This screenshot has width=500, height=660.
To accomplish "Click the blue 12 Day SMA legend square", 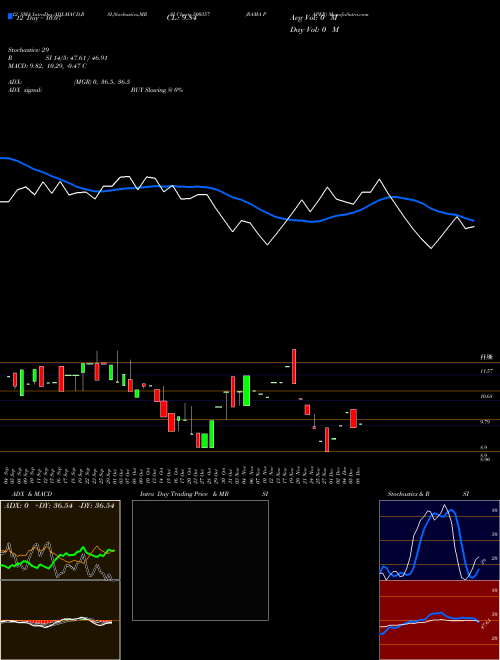I will pyautogui.click(x=10, y=16).
